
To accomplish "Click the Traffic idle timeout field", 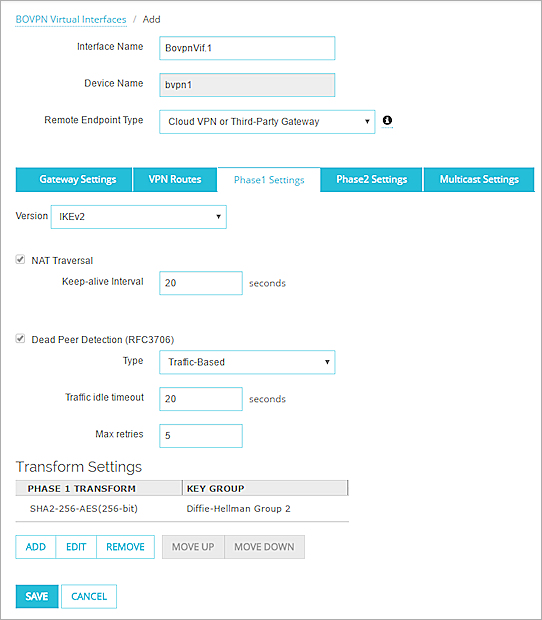I will [x=201, y=399].
